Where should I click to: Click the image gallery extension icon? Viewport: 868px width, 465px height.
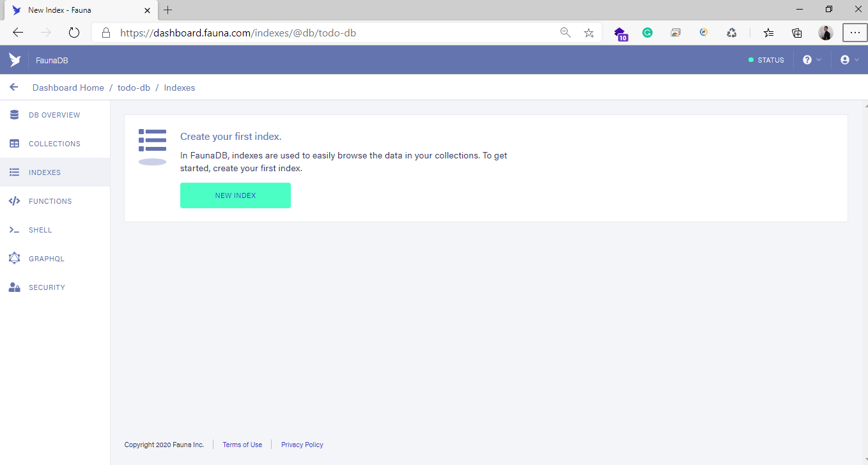pos(676,33)
